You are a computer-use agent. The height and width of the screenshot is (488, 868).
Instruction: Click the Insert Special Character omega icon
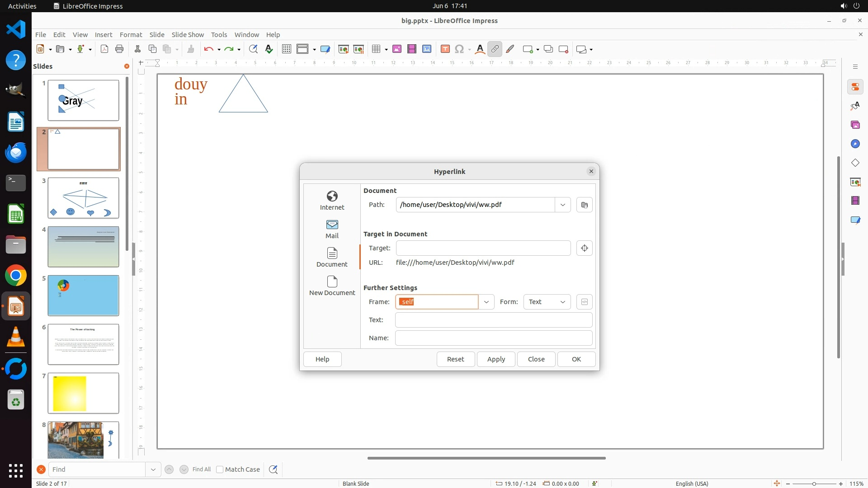pyautogui.click(x=459, y=49)
